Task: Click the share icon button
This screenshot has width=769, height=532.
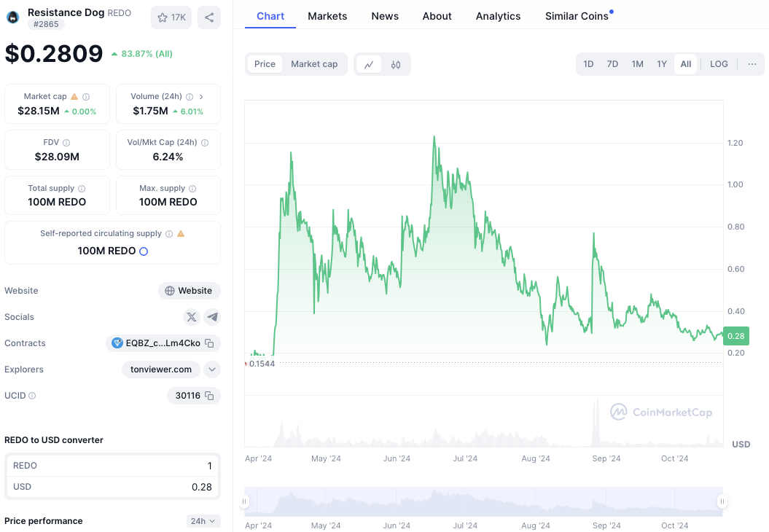Action: [209, 17]
